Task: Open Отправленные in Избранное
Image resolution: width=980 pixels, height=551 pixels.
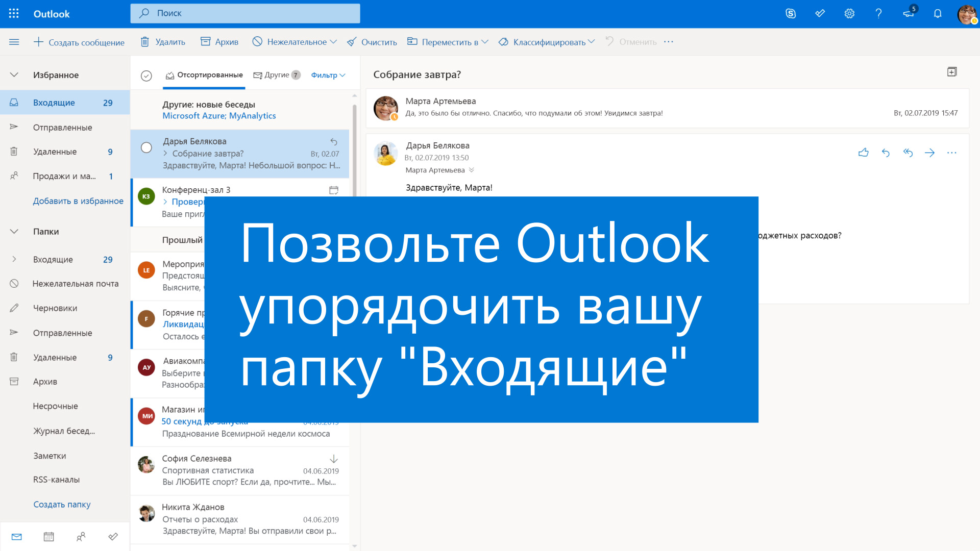Action: 65,128
